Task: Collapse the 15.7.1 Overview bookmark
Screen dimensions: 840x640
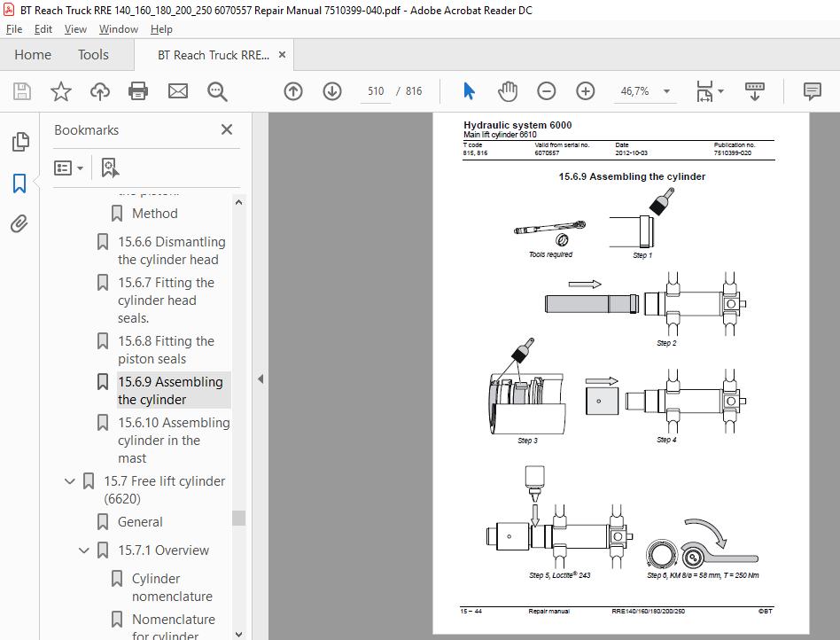Action: (x=84, y=550)
